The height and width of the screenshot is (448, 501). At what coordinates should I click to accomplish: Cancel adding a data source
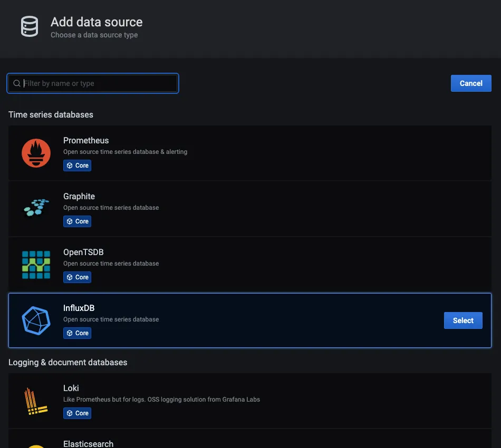click(471, 83)
